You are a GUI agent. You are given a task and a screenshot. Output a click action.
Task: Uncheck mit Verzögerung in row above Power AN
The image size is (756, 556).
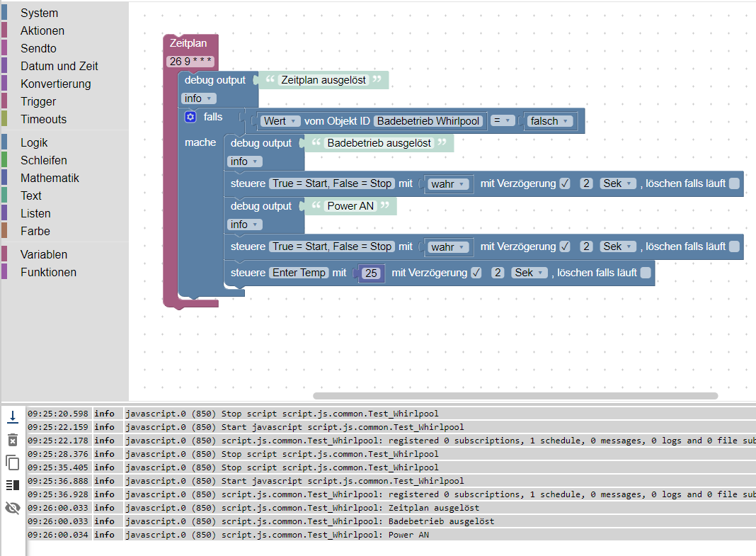click(565, 183)
